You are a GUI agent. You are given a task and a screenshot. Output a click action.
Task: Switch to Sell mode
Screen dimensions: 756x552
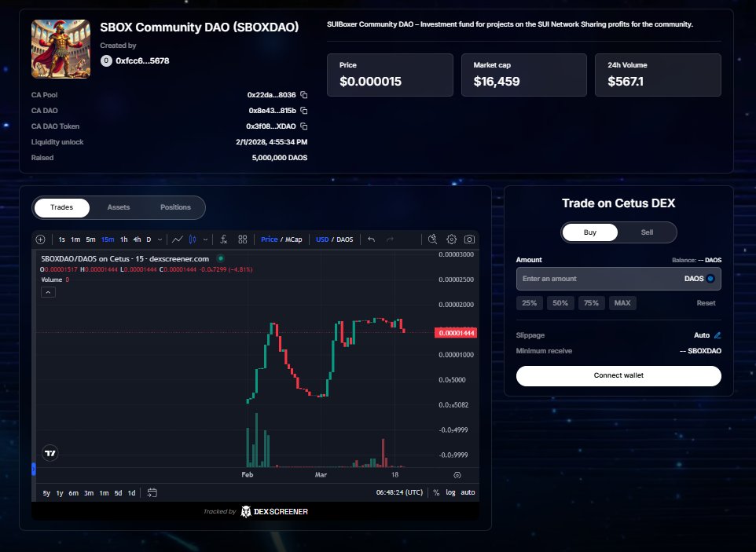click(x=647, y=232)
